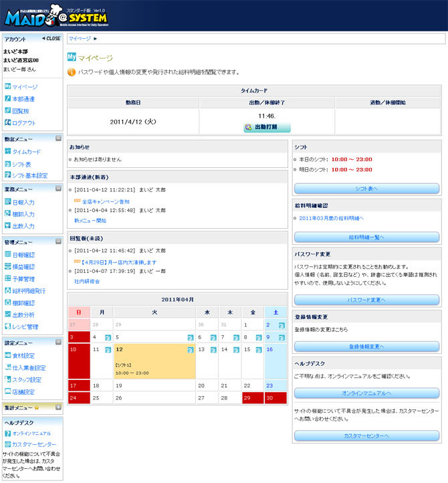Select red holiday cell for day 29
The image size is (448, 483).
tap(253, 397)
